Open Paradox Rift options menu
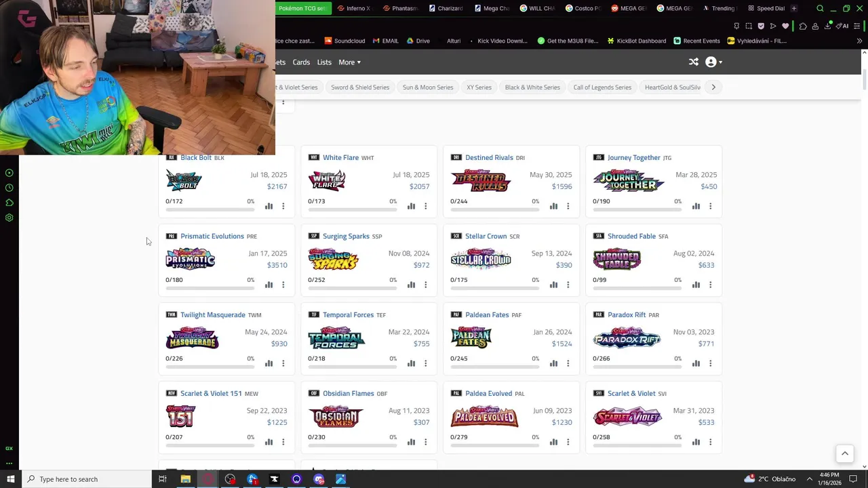 click(x=711, y=363)
